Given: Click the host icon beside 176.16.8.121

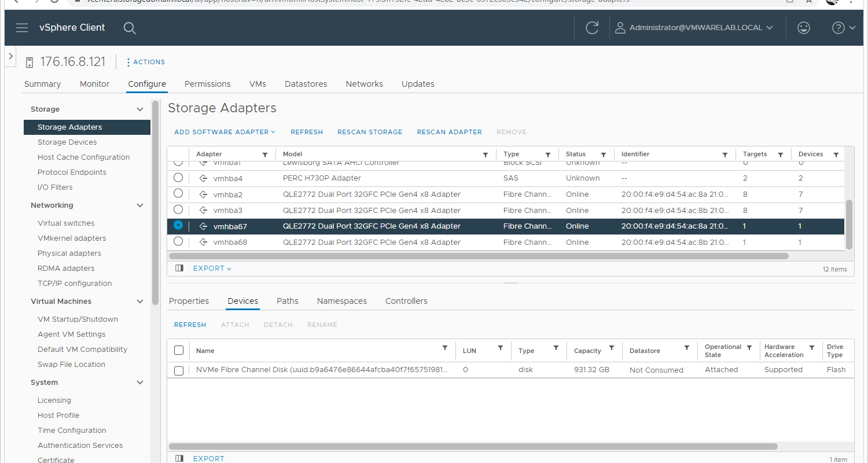Looking at the screenshot, I should tap(30, 63).
